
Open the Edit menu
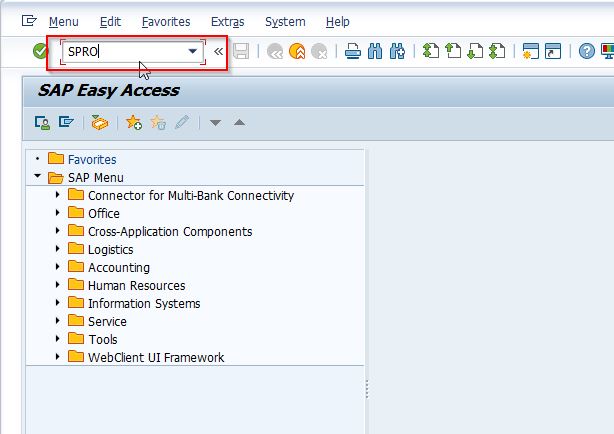(110, 22)
